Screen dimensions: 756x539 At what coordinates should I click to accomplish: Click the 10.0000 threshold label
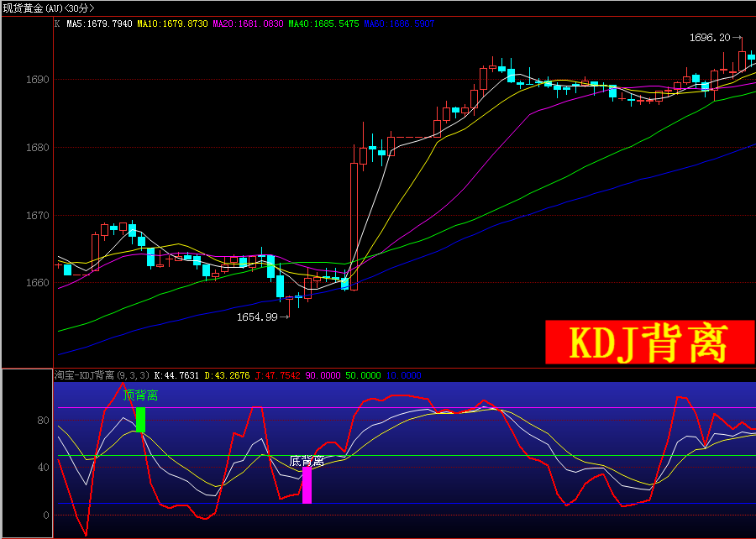(403, 375)
